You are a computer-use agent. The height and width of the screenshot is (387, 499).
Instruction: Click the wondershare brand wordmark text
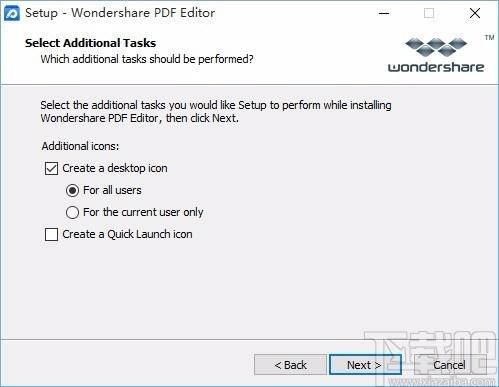[x=436, y=67]
